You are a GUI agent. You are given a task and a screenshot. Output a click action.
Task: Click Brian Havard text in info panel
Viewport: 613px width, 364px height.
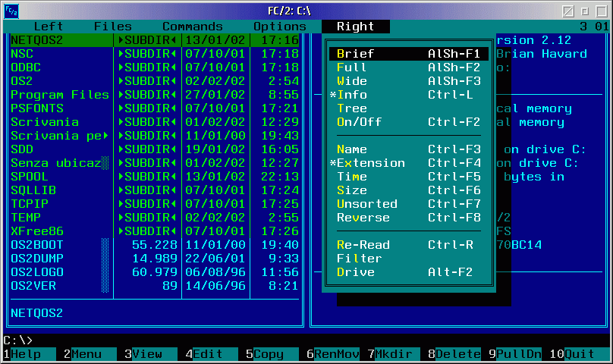542,54
